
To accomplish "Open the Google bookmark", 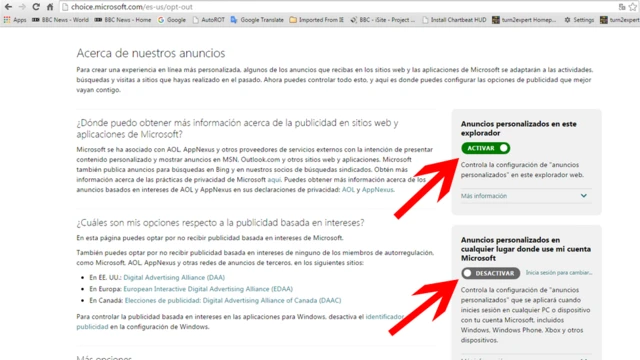I will (x=171, y=20).
